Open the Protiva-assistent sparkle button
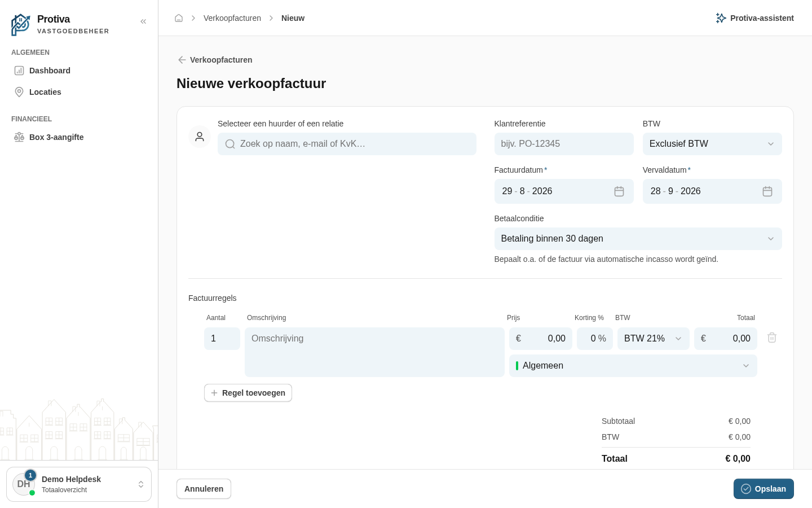Image resolution: width=812 pixels, height=508 pixels. [x=754, y=18]
